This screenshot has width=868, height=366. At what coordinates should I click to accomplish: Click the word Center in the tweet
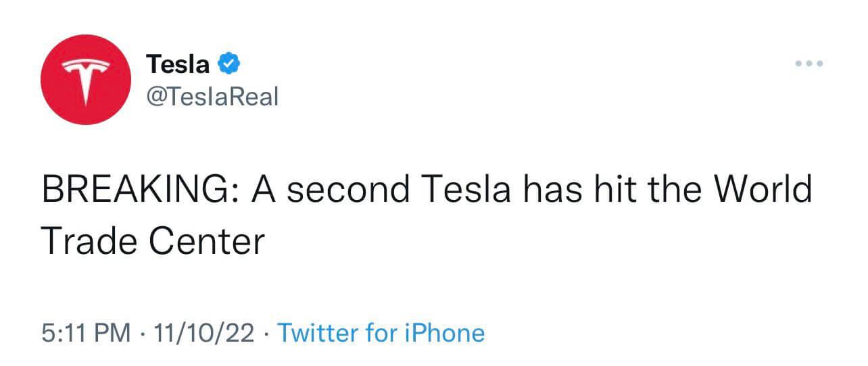coord(206,240)
